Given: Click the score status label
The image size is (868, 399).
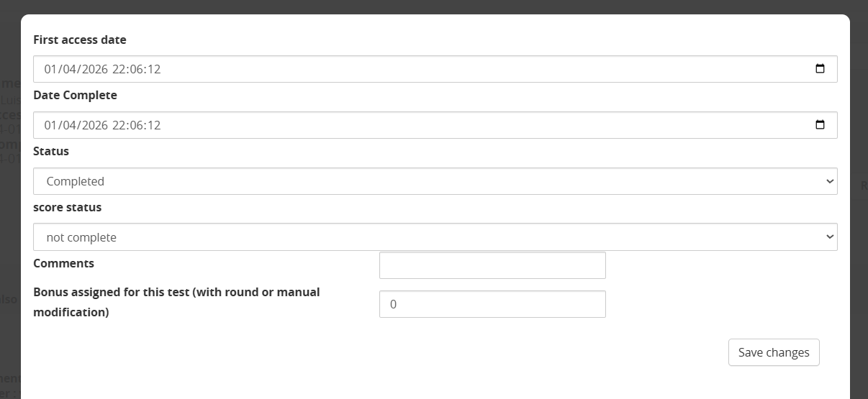Looking at the screenshot, I should 68,207.
